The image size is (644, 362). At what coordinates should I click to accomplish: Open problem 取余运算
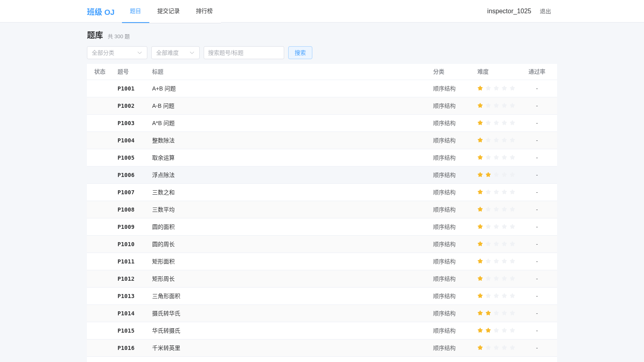tap(163, 158)
